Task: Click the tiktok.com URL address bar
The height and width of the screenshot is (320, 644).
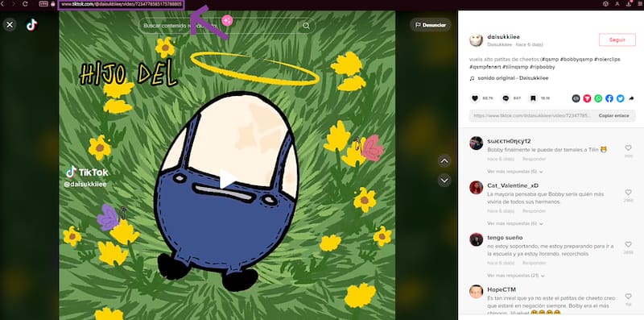Action: [x=122, y=4]
